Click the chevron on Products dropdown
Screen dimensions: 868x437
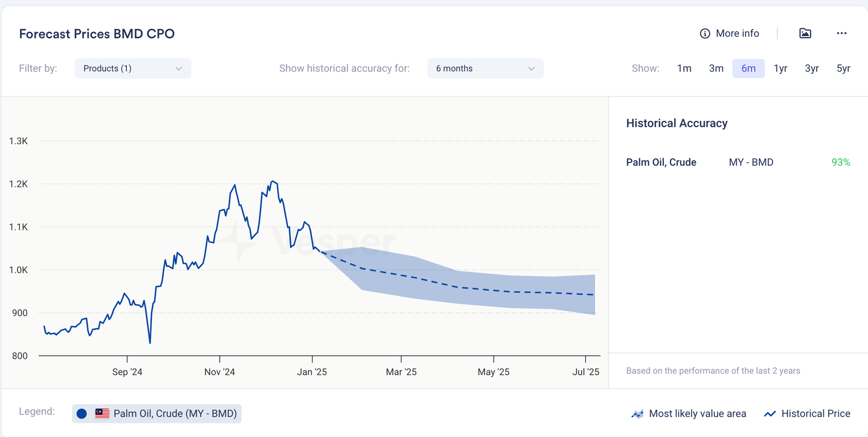click(x=178, y=68)
